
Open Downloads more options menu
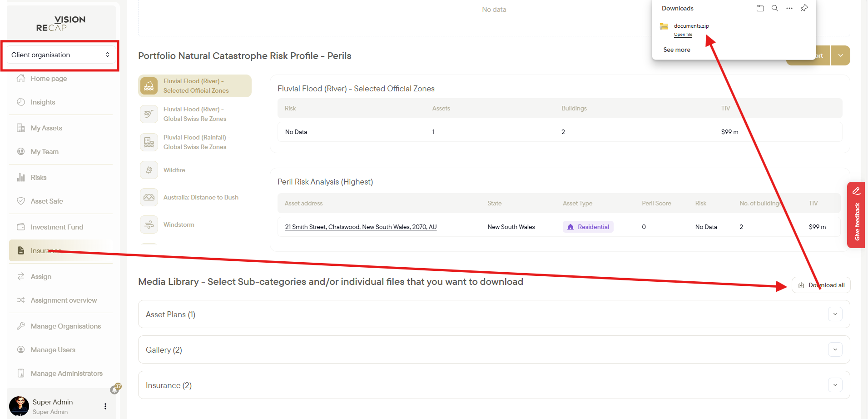coord(789,8)
